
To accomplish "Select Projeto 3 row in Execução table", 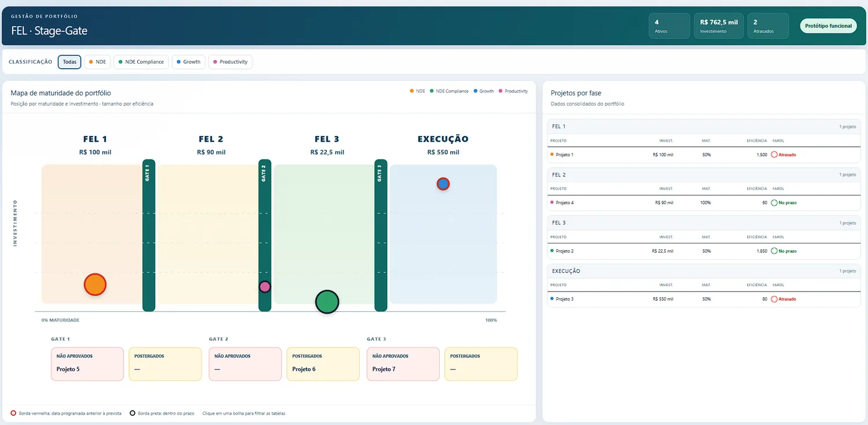I will point(704,299).
